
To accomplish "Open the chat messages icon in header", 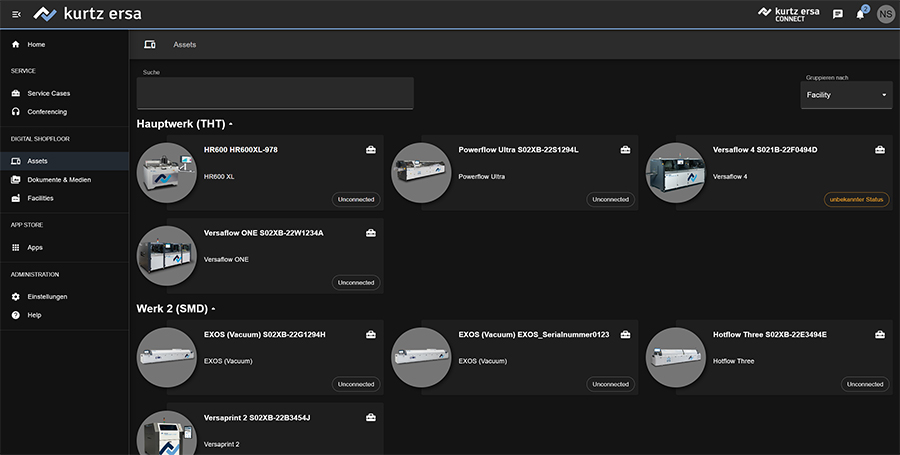I will [838, 14].
